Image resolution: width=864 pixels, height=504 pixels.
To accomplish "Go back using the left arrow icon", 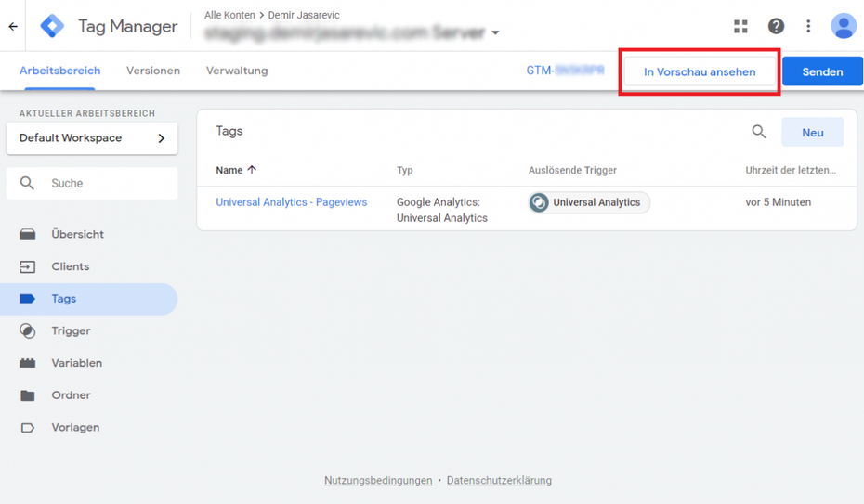I will click(x=13, y=26).
